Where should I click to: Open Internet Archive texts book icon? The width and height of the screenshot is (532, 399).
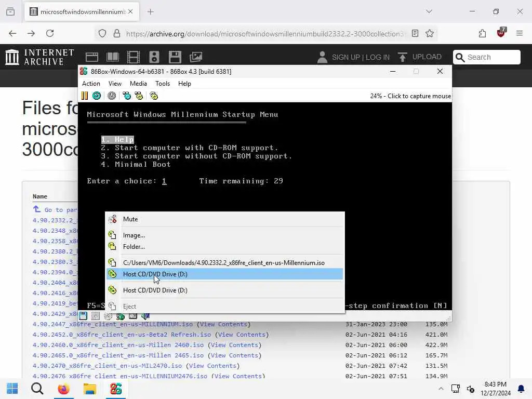[113, 57]
